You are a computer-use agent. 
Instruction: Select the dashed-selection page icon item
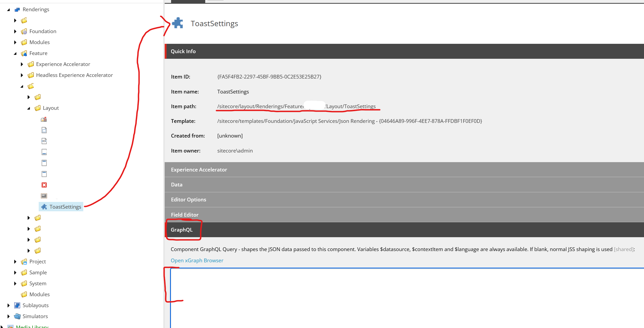click(x=44, y=130)
